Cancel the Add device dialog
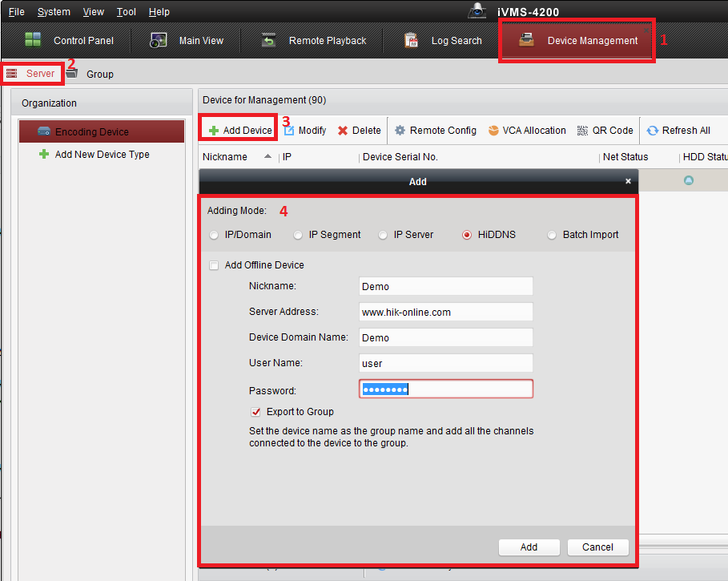Image resolution: width=728 pixels, height=581 pixels. point(597,547)
